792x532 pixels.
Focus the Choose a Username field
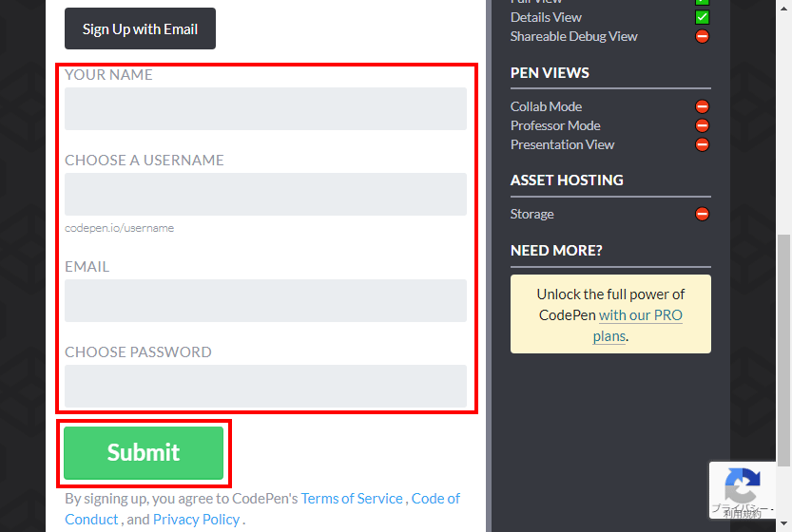click(265, 195)
